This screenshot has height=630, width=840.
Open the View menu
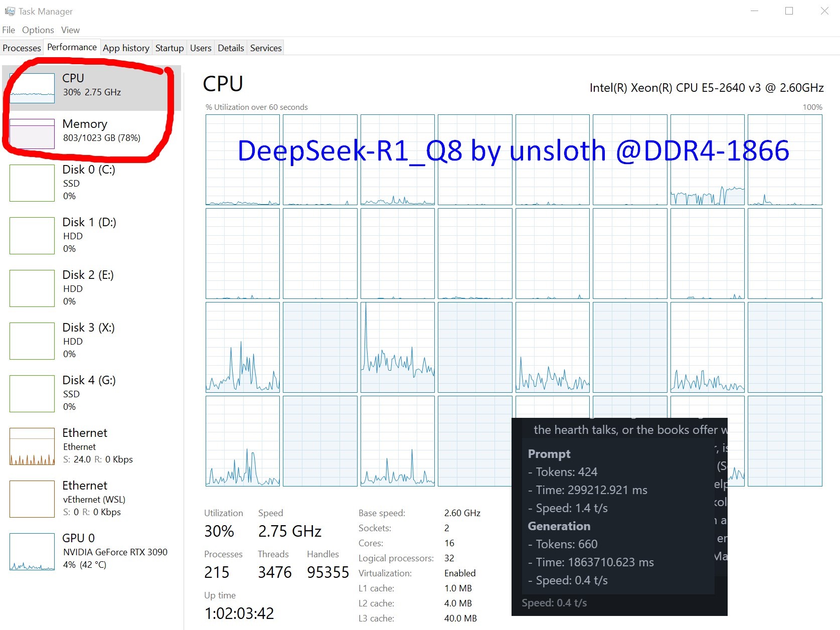70,30
